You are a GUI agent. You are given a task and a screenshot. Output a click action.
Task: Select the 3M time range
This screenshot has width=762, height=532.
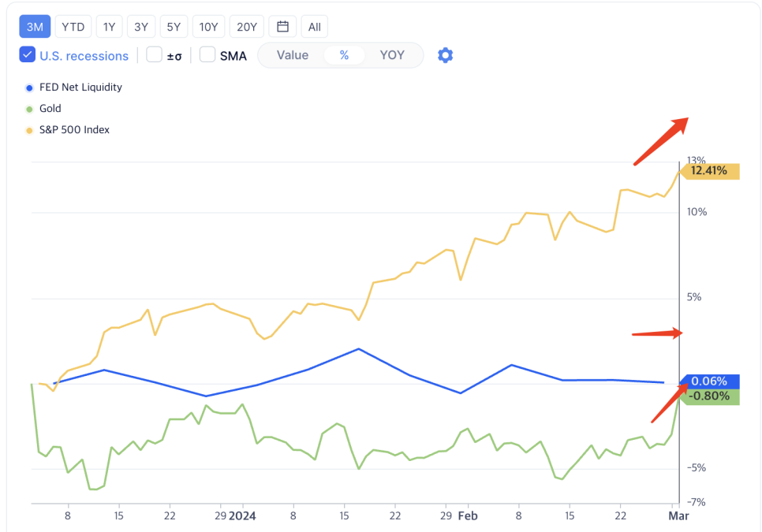click(35, 27)
